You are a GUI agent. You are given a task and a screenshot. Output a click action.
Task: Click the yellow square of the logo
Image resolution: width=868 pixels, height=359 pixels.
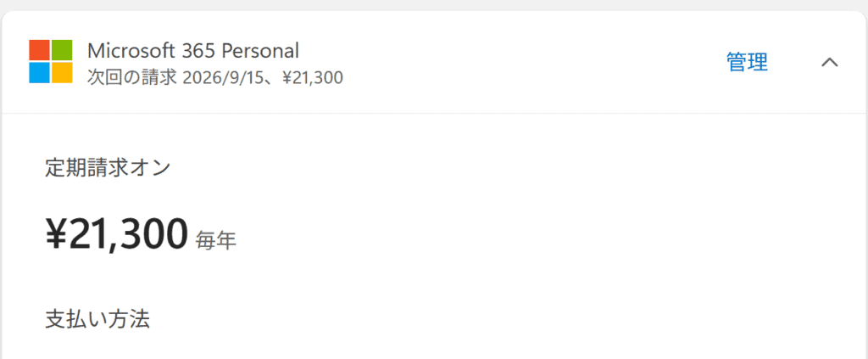[62, 73]
